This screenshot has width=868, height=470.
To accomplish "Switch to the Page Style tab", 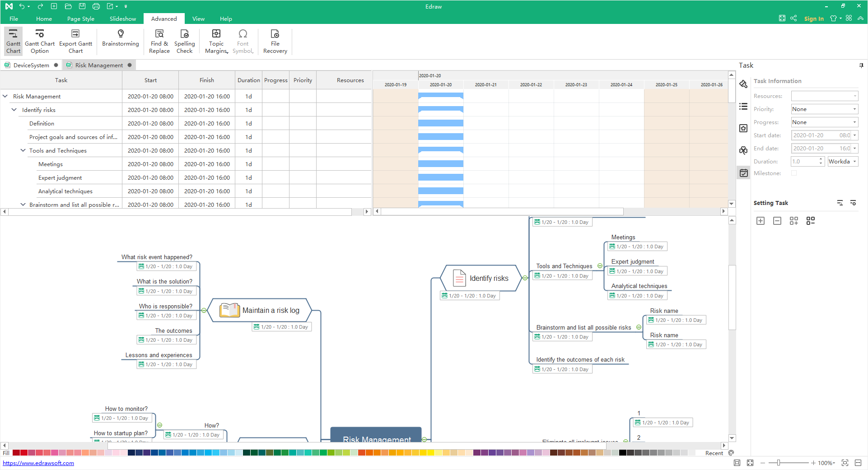I will point(80,19).
